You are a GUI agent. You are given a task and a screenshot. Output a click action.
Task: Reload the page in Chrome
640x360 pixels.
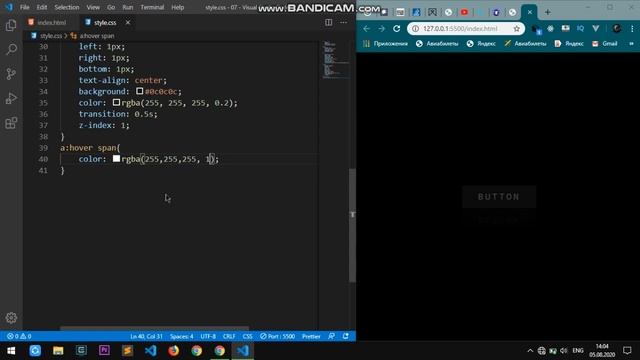click(397, 29)
